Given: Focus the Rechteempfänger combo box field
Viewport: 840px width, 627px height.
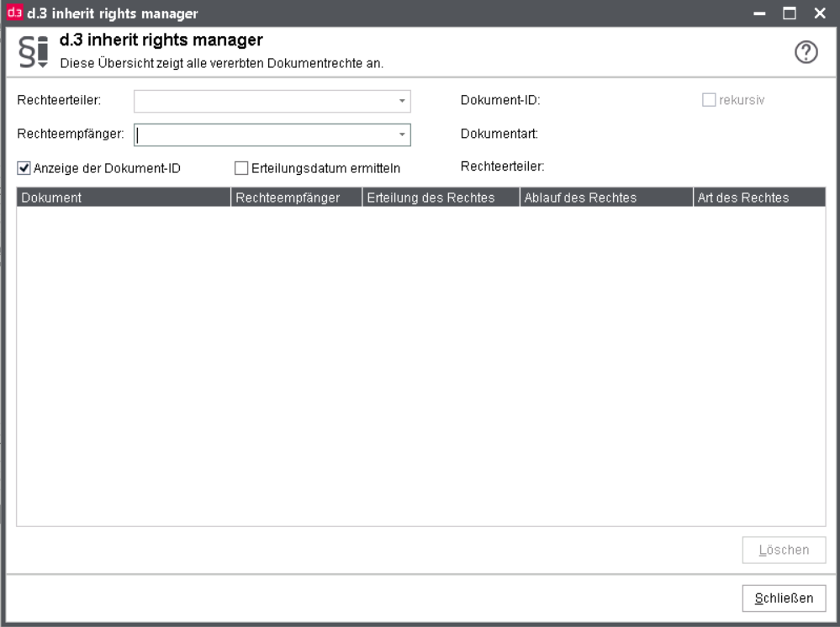Looking at the screenshot, I should point(272,135).
